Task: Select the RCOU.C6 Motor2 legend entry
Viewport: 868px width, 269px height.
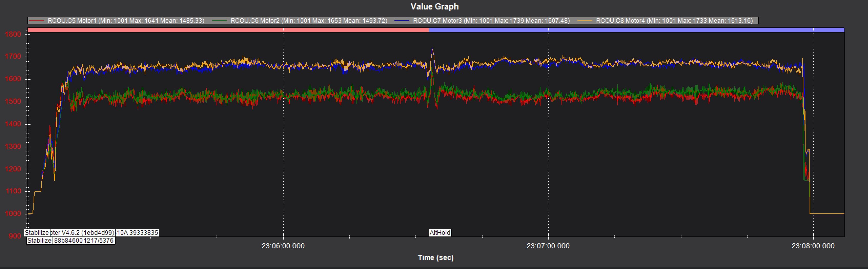Action: [x=309, y=21]
